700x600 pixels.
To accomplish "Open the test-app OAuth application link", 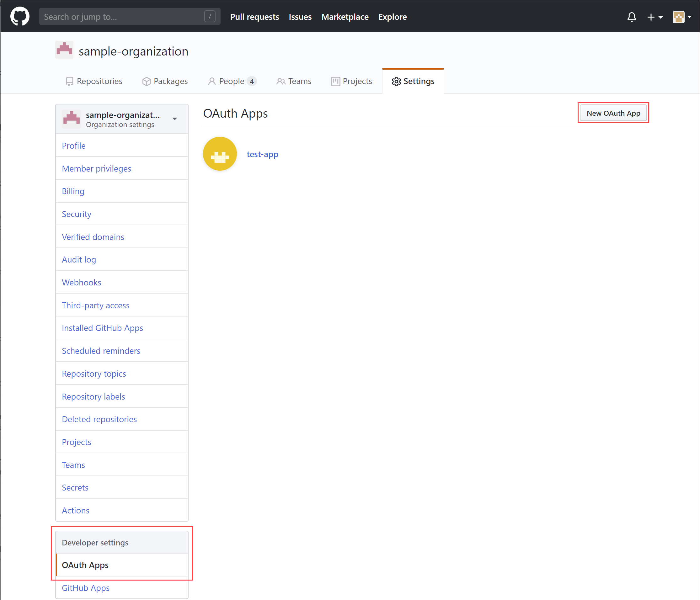I will pos(263,154).
